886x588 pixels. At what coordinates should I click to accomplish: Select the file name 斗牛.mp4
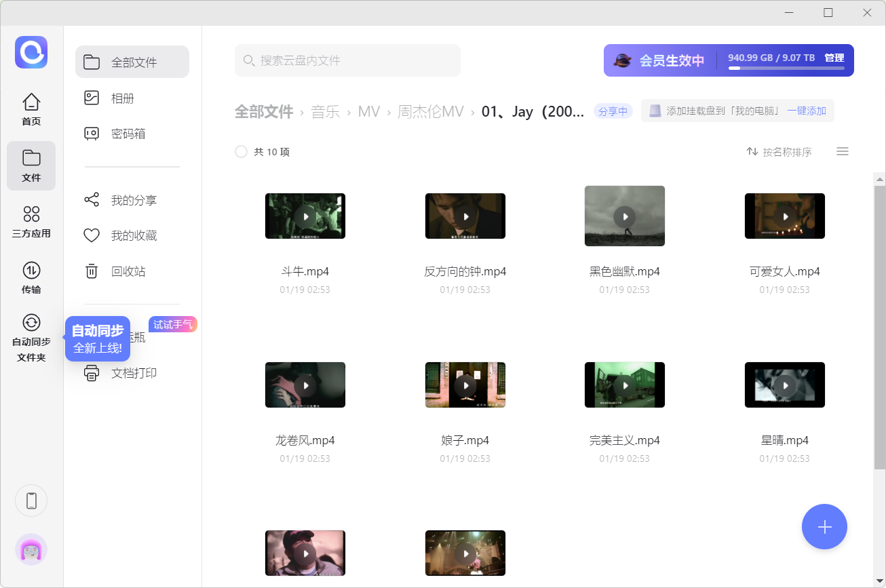[x=305, y=271]
